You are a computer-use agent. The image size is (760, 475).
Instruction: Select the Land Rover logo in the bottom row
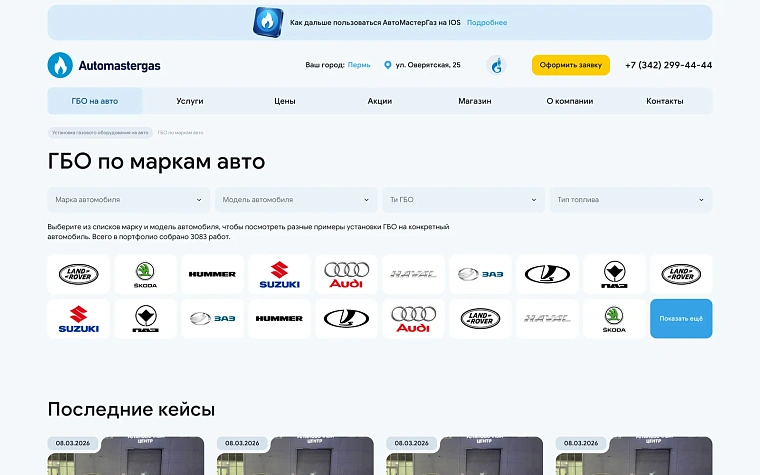[x=480, y=318]
